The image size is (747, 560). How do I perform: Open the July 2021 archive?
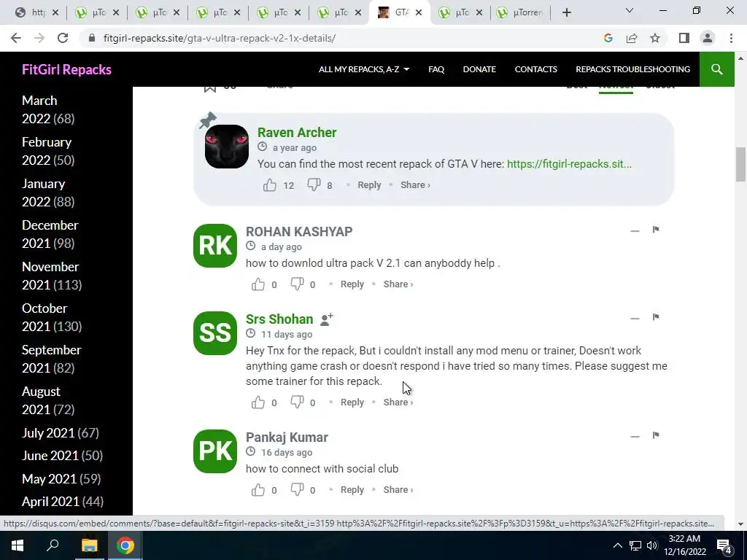point(48,433)
